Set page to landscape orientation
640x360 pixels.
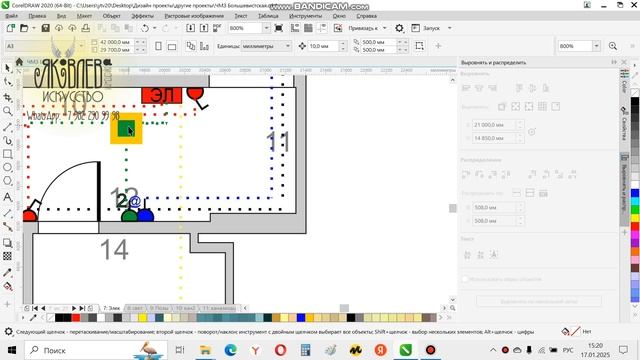172,46
